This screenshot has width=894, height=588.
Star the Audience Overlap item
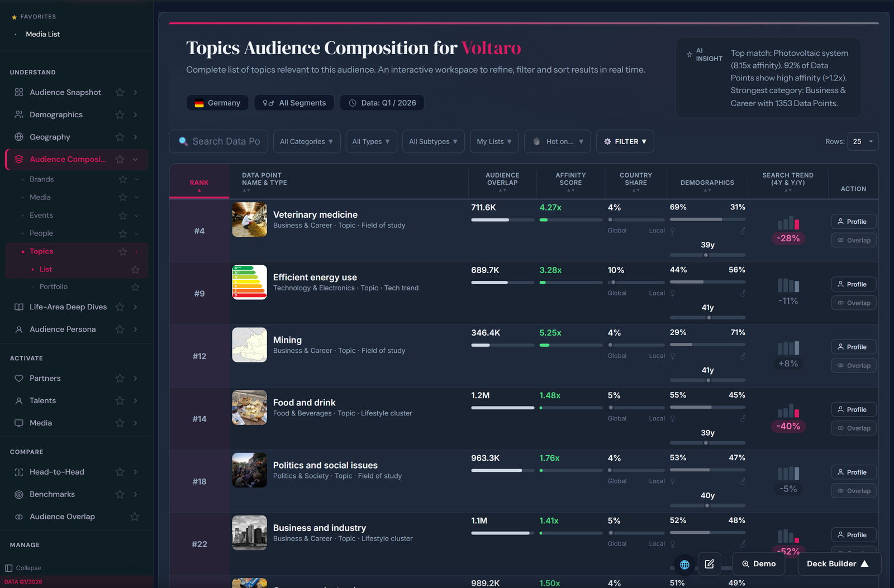coord(135,517)
